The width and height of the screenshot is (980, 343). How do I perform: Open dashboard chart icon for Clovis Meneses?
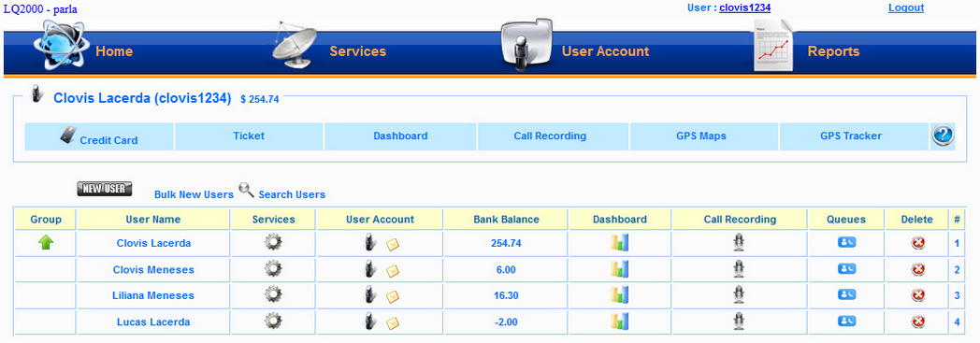pos(620,269)
